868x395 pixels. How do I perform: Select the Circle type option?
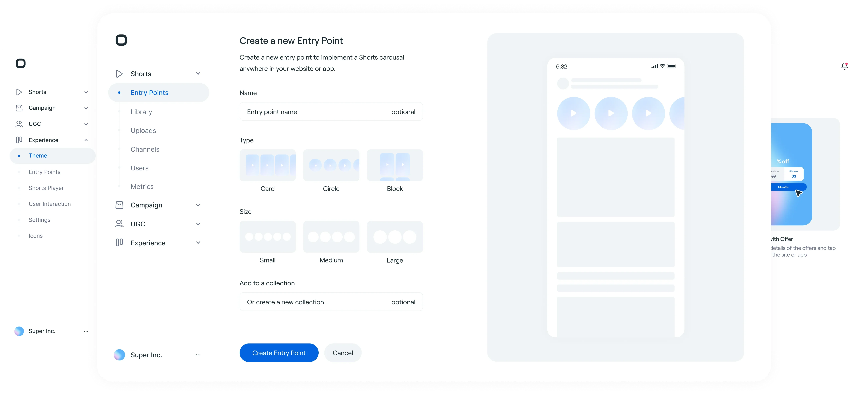331,165
